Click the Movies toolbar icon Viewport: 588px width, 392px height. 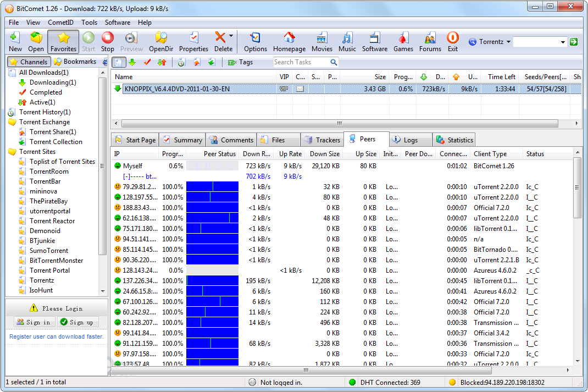point(321,41)
